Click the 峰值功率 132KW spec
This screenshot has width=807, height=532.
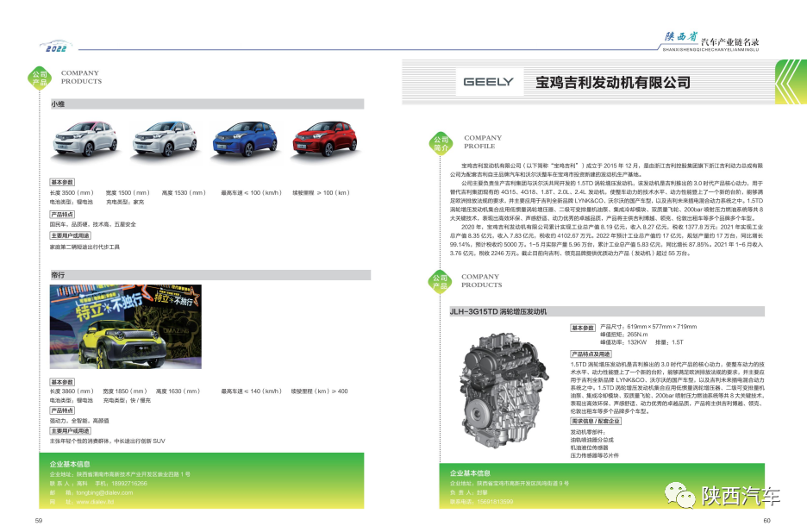pos(623,342)
